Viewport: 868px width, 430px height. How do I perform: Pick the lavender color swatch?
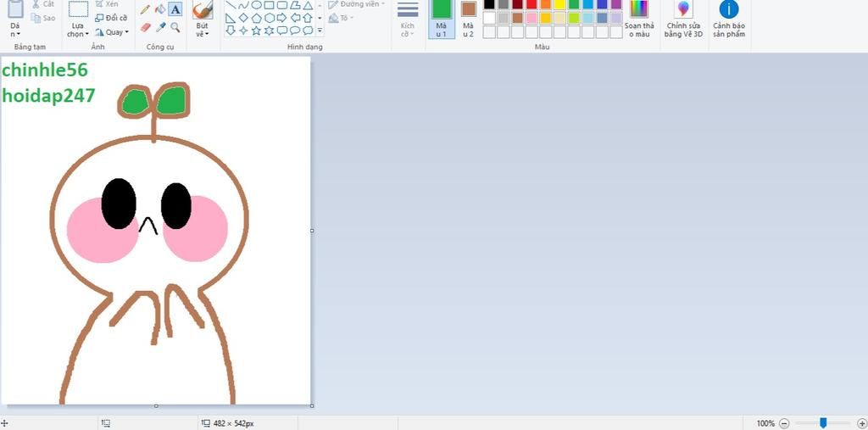tap(616, 18)
